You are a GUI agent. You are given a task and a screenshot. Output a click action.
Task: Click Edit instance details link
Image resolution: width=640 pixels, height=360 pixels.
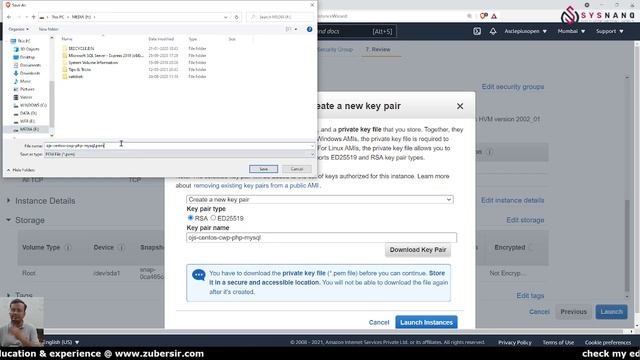pos(512,200)
